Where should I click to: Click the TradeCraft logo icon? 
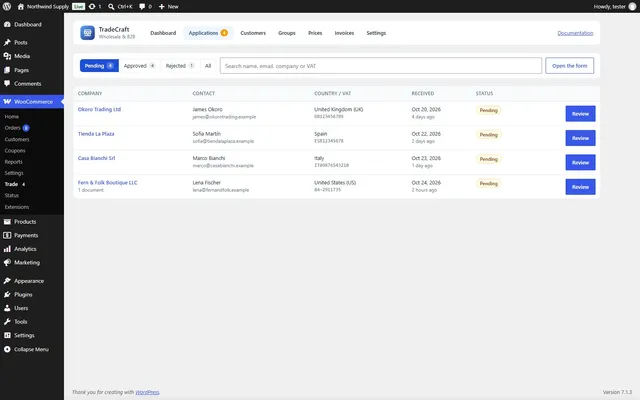point(87,33)
